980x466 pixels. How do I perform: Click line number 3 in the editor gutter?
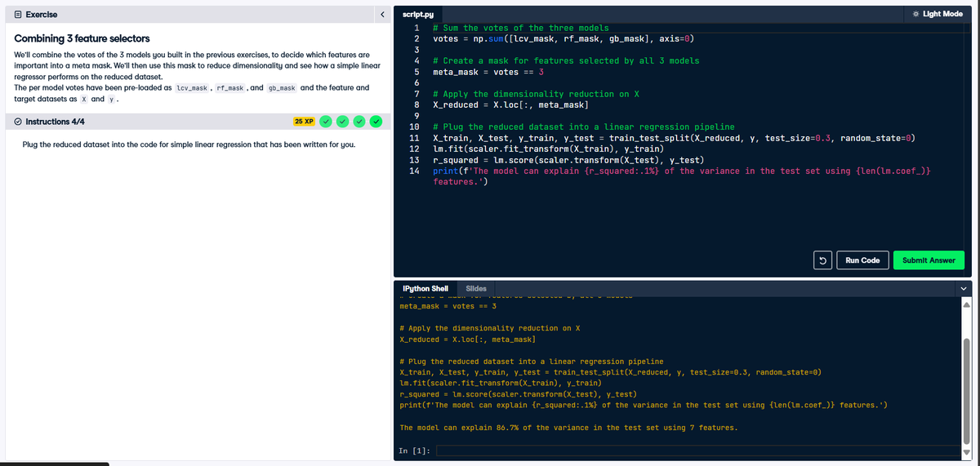(x=416, y=50)
